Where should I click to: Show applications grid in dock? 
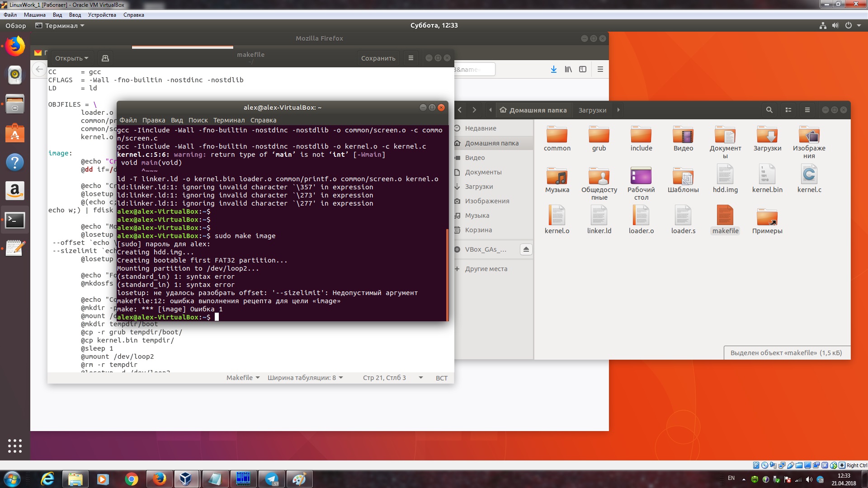point(15,446)
